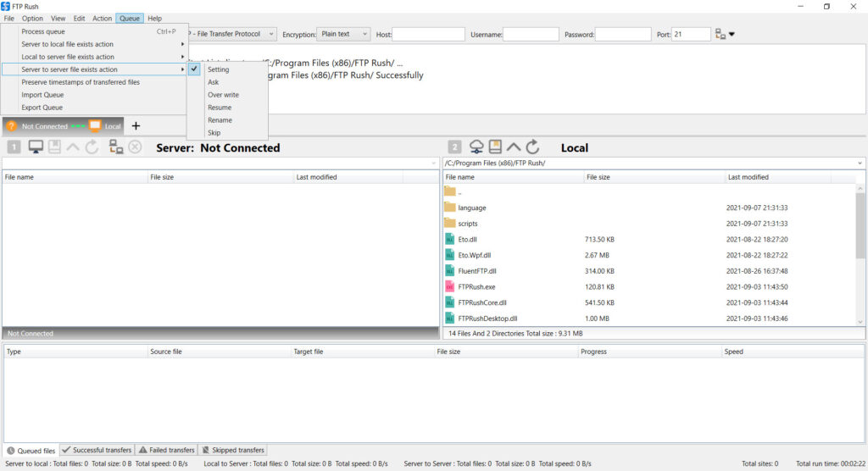Click the site connection icon in left pane

[x=115, y=147]
